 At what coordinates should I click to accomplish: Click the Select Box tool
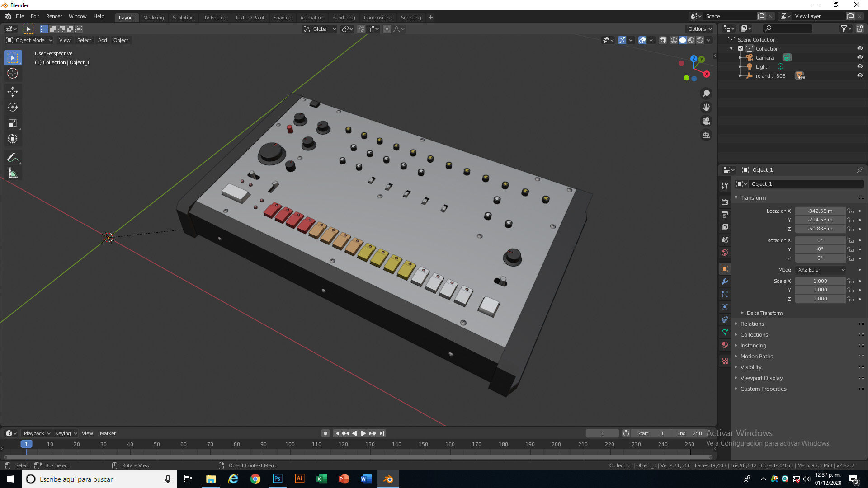coord(13,57)
